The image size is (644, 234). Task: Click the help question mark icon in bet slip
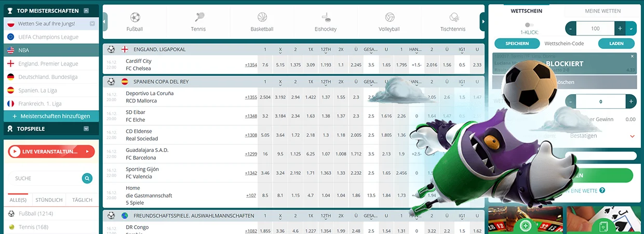point(602,190)
